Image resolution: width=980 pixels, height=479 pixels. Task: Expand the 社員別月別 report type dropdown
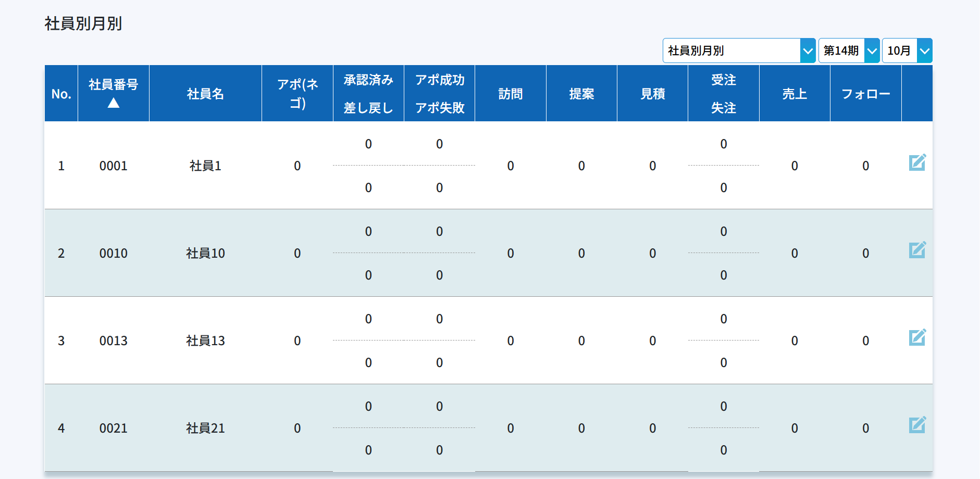pos(738,51)
